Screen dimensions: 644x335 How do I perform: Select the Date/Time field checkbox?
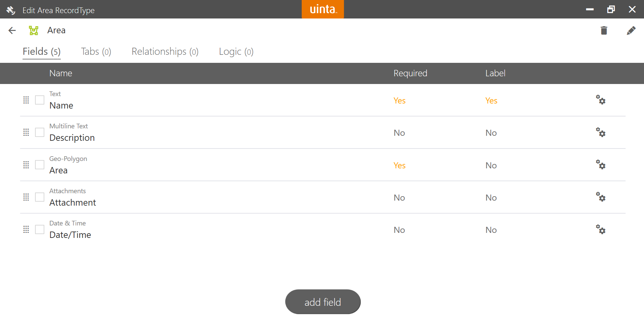click(40, 229)
